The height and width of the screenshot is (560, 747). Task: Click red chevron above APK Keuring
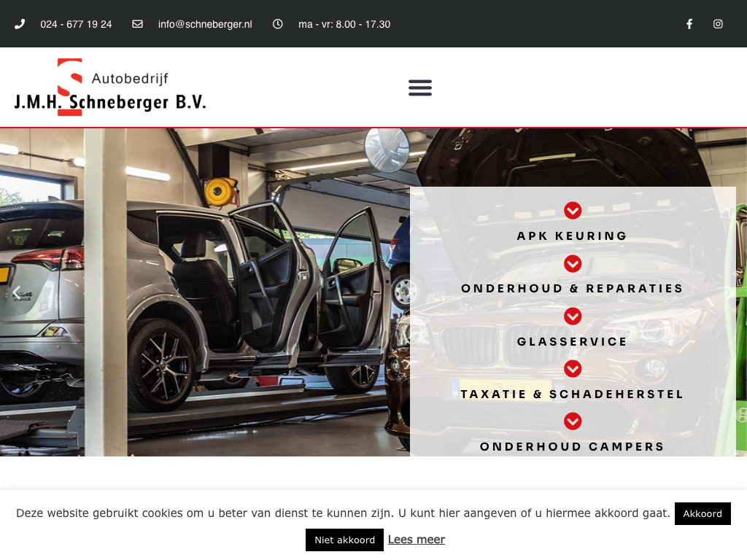click(573, 211)
